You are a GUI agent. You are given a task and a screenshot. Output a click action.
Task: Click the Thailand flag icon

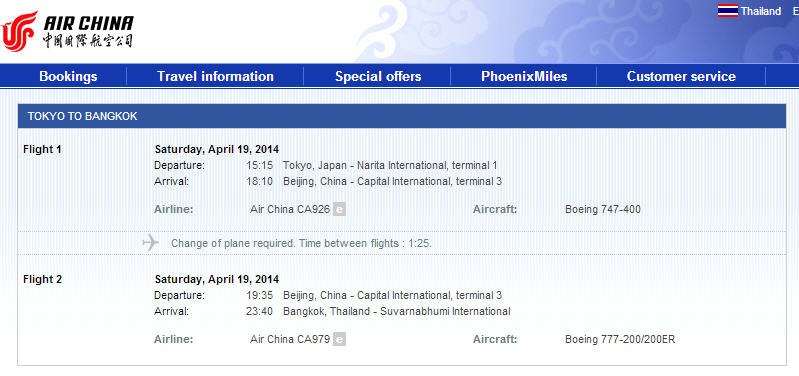click(728, 11)
